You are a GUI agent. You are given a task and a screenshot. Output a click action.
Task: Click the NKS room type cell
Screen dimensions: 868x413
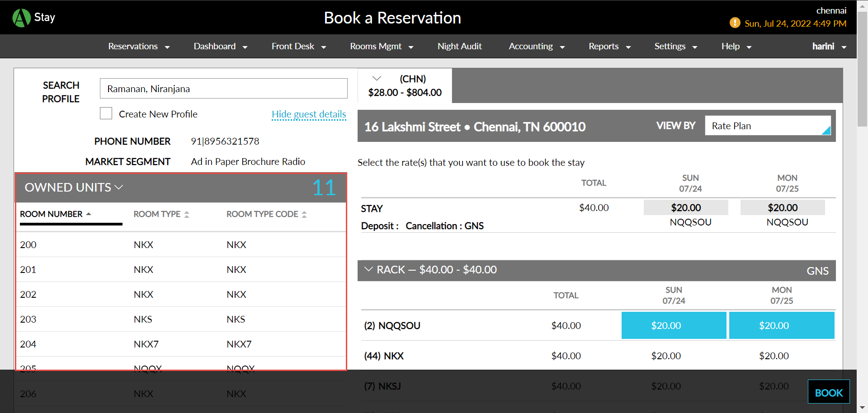143,319
